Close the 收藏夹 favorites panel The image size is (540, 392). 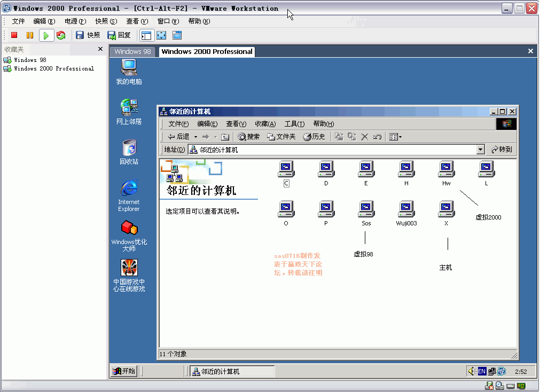click(100, 49)
